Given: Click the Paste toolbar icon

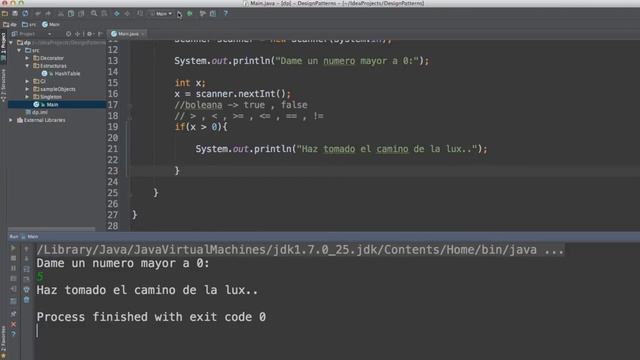Looking at the screenshot, I should [x=81, y=13].
